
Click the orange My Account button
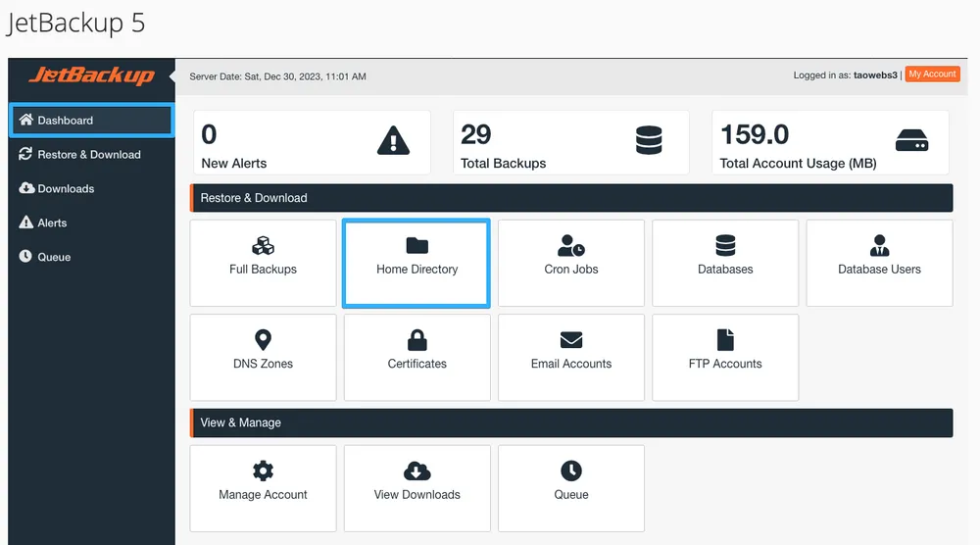pos(932,74)
